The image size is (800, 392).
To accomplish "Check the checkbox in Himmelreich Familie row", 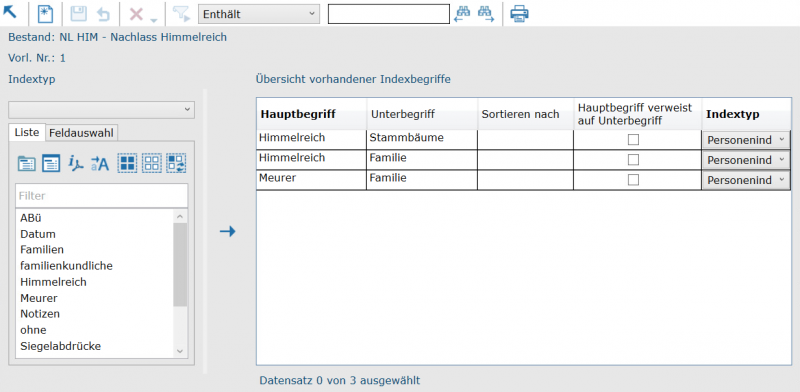I will (633, 160).
